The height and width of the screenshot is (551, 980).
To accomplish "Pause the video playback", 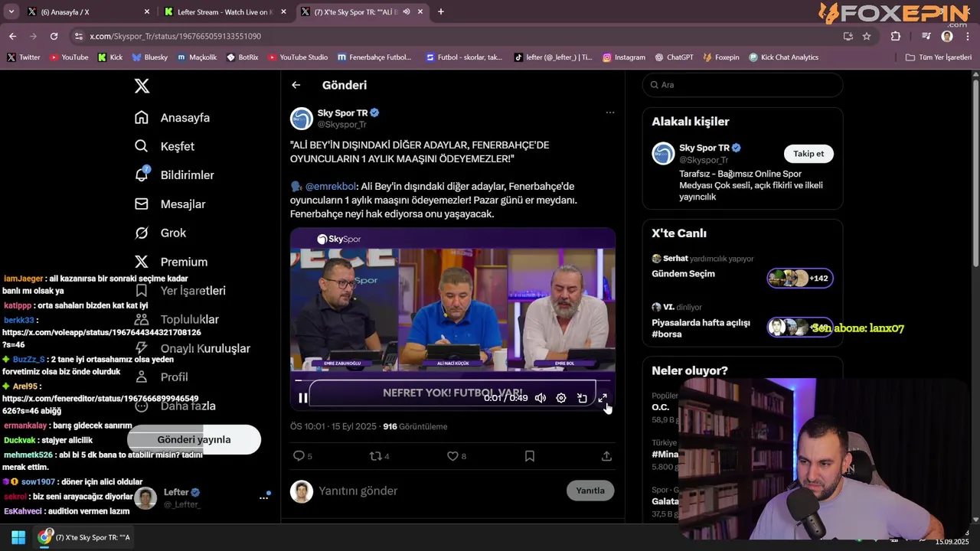I will click(x=303, y=398).
